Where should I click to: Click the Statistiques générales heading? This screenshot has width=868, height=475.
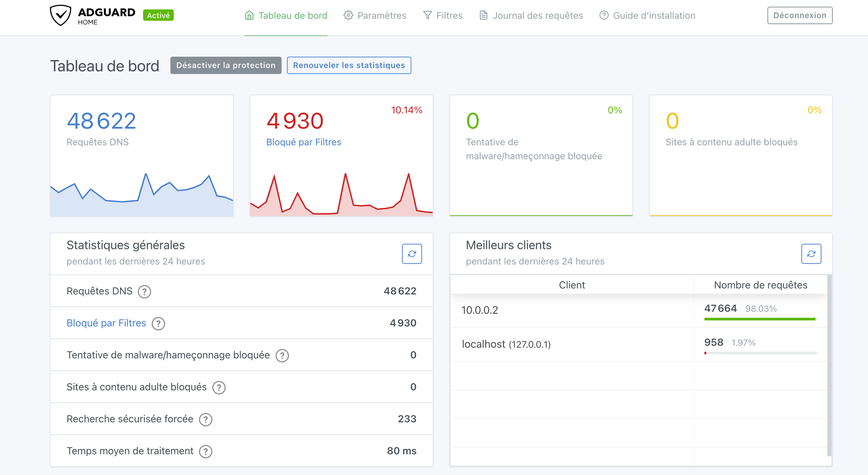coord(125,245)
